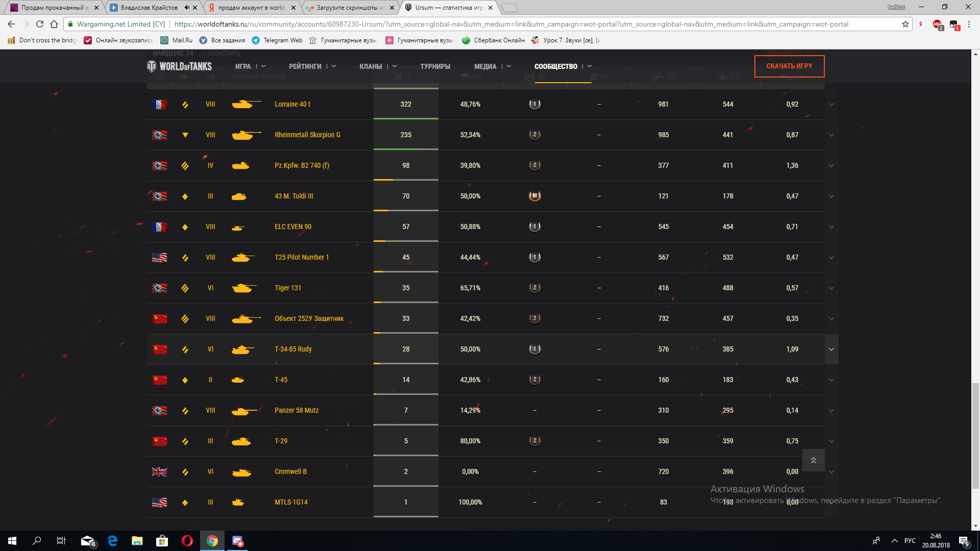Click the French flag on Lorraine 40 t row

[159, 104]
